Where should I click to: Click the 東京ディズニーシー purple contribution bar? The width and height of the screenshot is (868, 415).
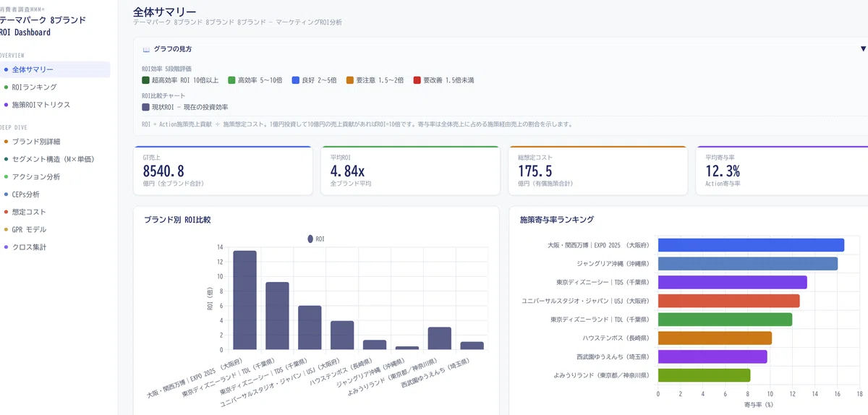point(732,282)
